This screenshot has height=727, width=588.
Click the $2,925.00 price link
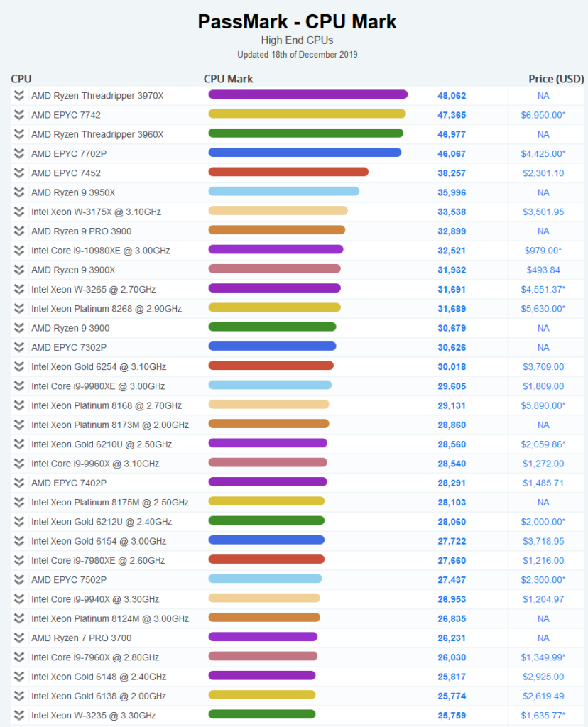pyautogui.click(x=543, y=677)
